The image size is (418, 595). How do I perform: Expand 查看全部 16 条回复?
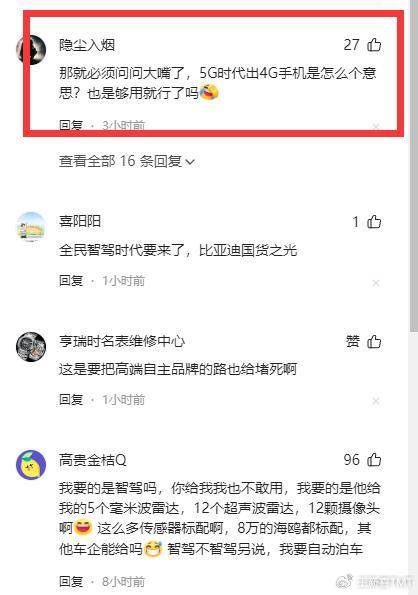[127, 161]
